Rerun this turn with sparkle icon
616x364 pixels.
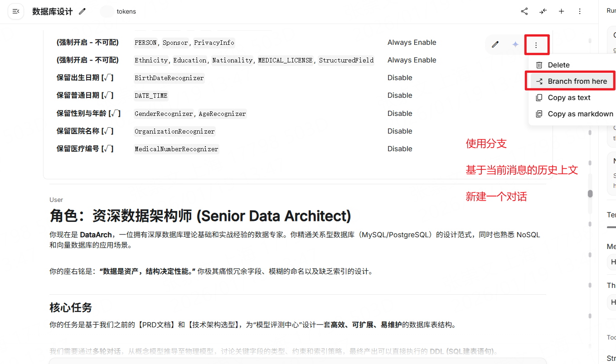515,44
